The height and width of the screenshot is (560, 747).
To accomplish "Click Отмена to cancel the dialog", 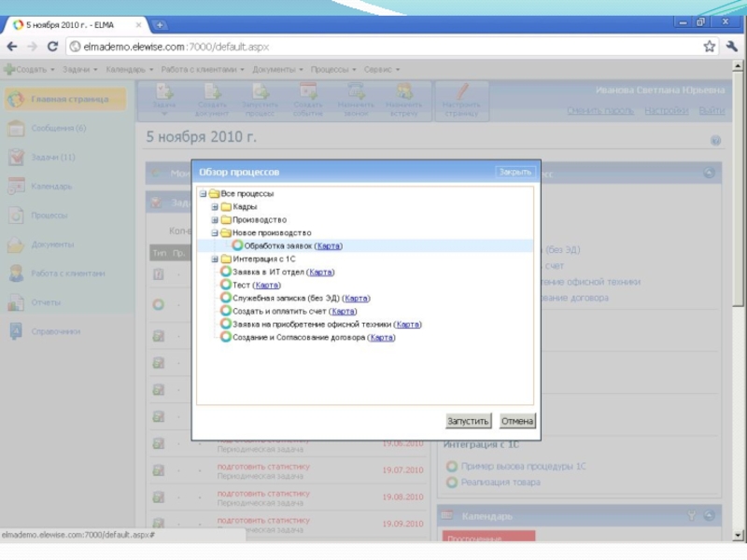I will coord(517,421).
